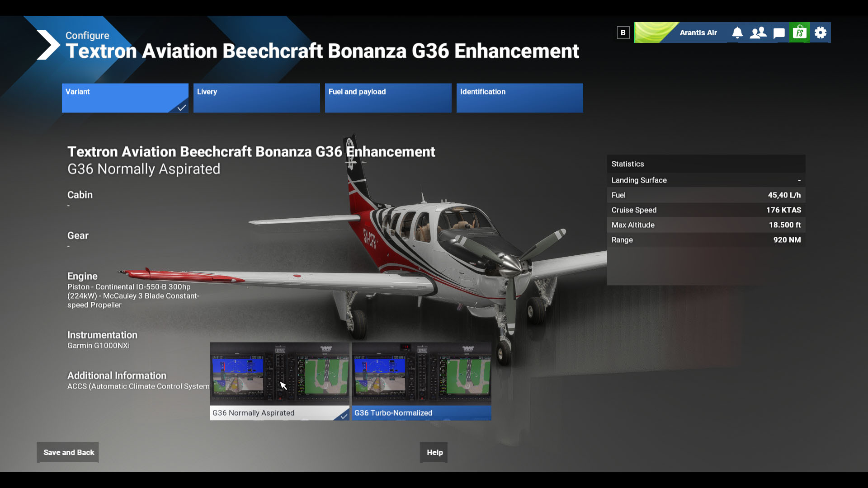Click the G36 Normally Aspirated subtitle text
Viewport: 868px width, 488px height.
[144, 169]
